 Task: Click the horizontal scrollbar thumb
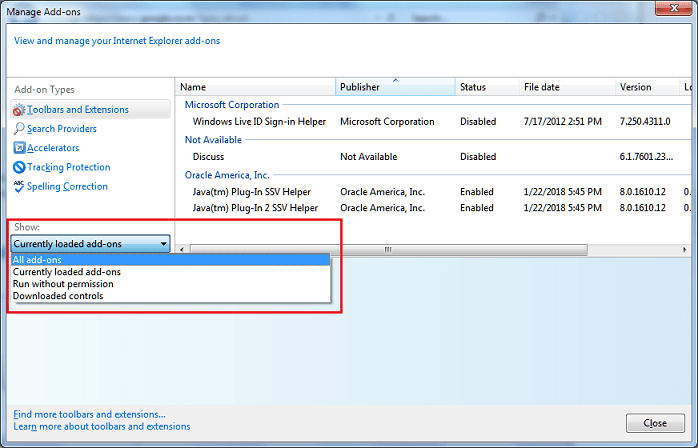point(389,250)
